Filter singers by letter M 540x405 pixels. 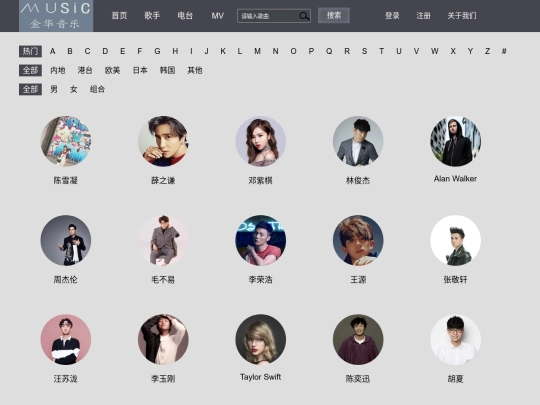[x=257, y=51]
